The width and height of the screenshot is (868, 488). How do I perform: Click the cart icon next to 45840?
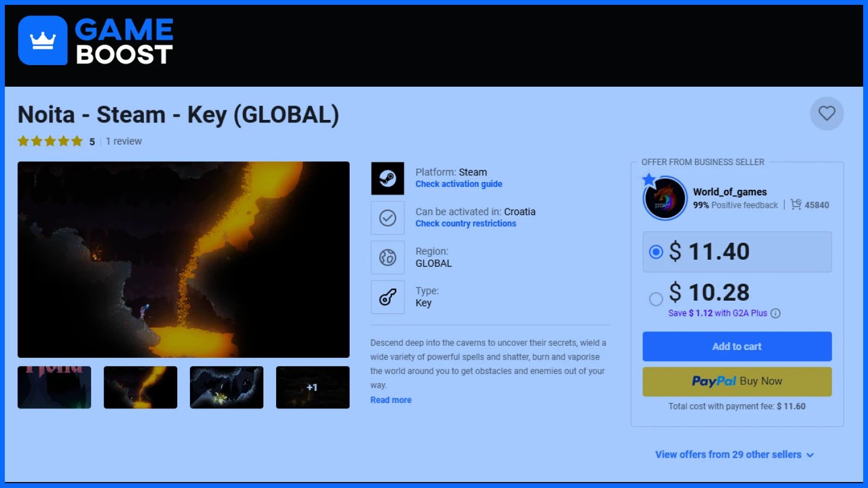pos(796,205)
